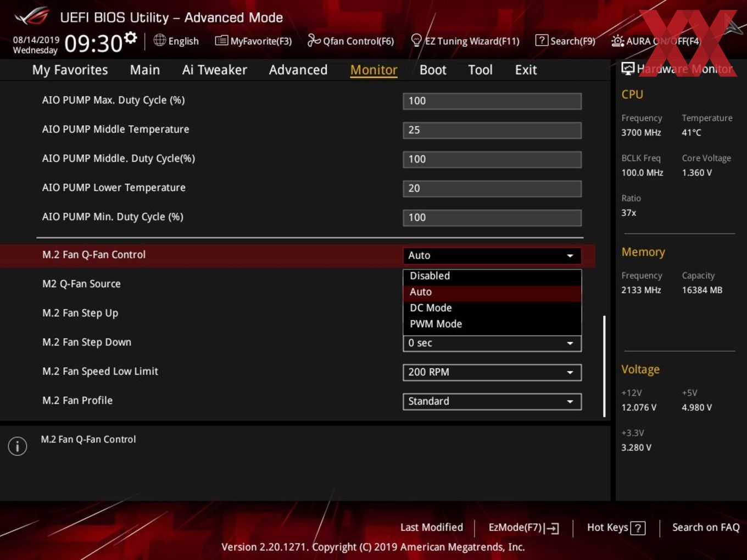Image resolution: width=747 pixels, height=560 pixels.
Task: Open the M.2 Fan Step Down dropdown
Action: pyautogui.click(x=492, y=343)
